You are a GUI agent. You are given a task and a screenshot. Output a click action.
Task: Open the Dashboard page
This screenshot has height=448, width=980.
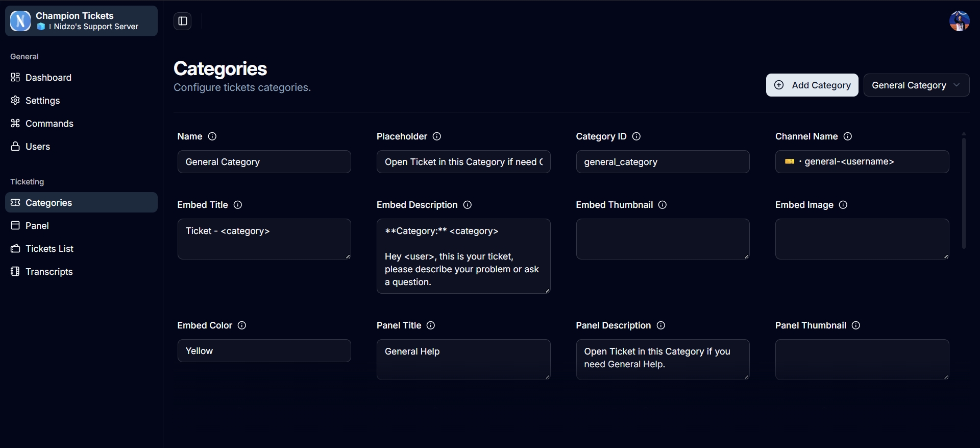point(48,78)
